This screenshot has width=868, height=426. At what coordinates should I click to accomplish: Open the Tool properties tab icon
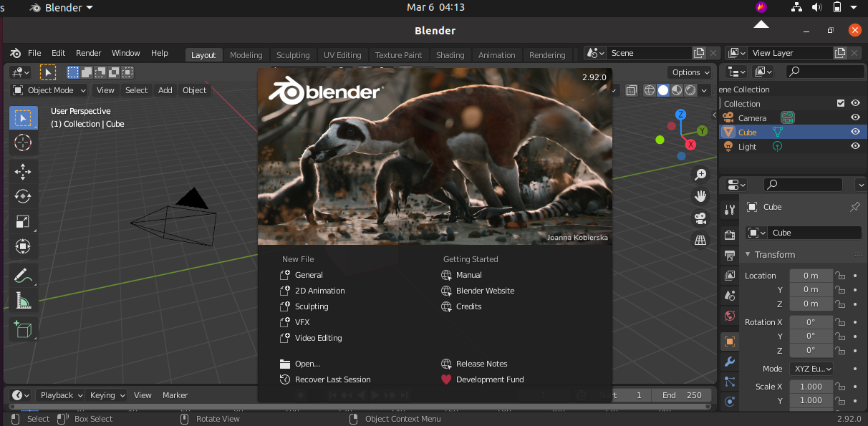730,210
